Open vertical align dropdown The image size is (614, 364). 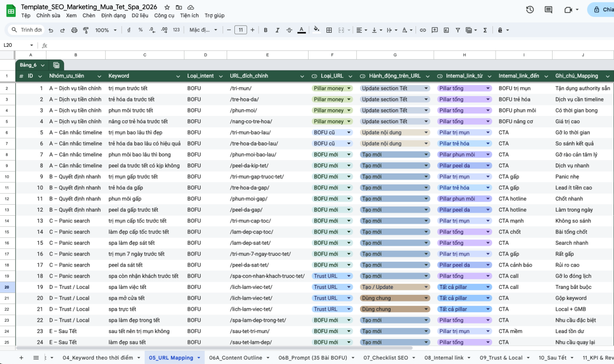pos(377,30)
